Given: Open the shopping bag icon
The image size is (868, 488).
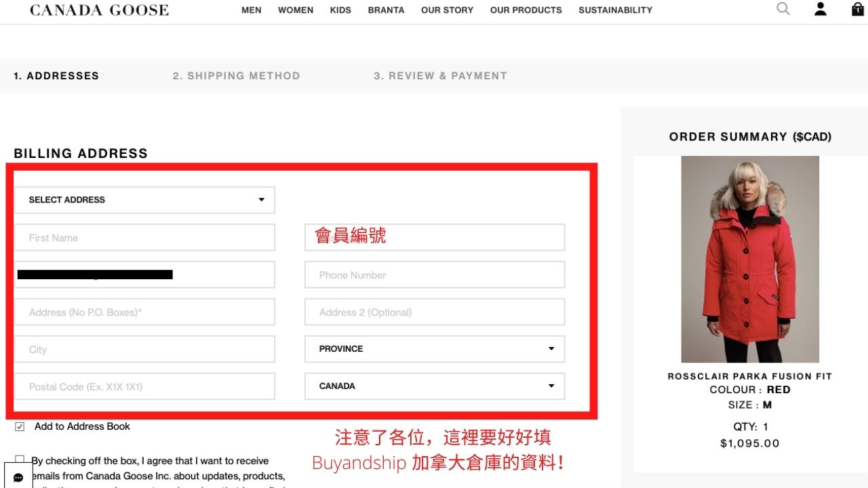Looking at the screenshot, I should 858,9.
